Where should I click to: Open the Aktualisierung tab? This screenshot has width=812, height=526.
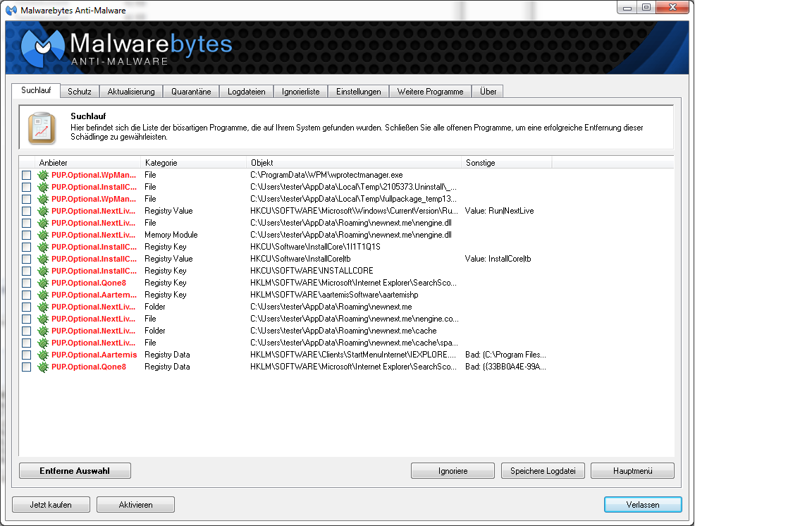[131, 91]
